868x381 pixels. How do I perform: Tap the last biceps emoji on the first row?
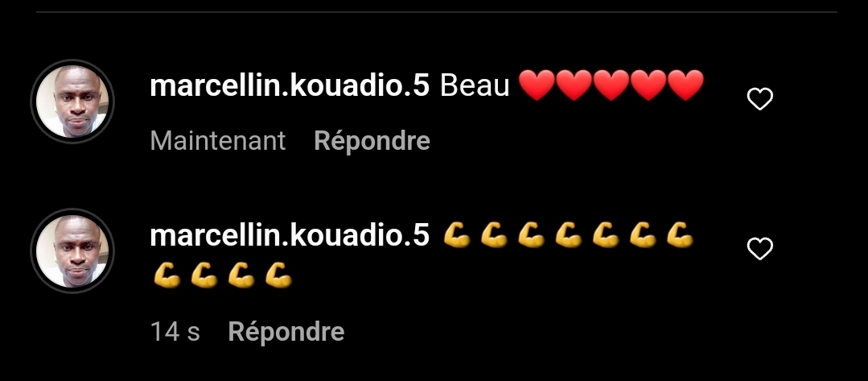click(680, 235)
